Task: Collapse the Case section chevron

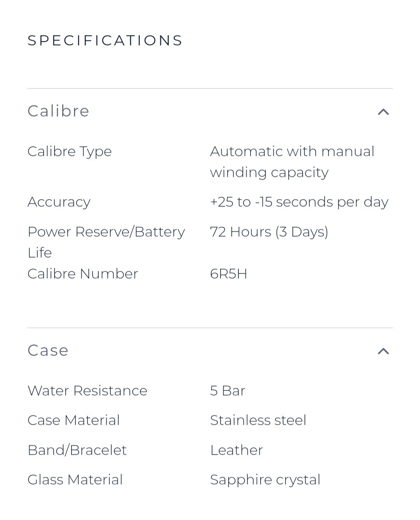Action: (383, 351)
